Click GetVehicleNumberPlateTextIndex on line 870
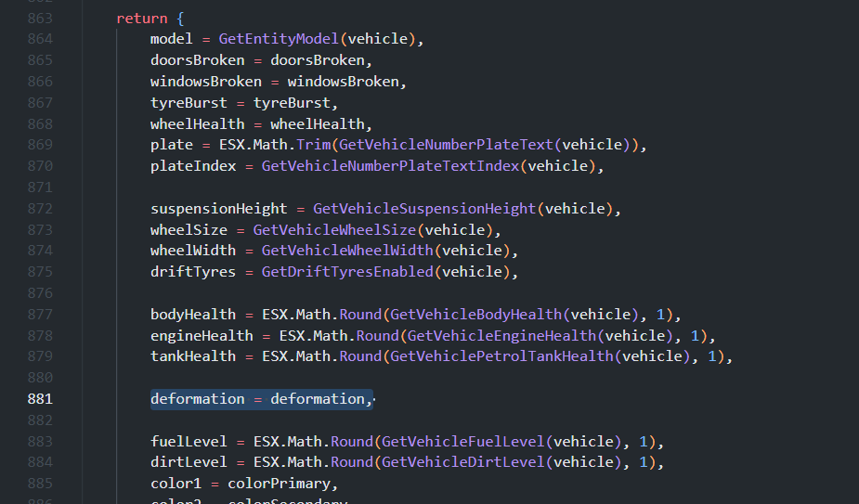 pos(390,166)
